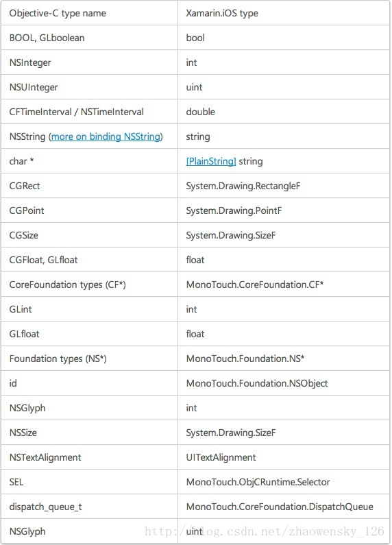The image size is (392, 545).
Task: Click the UITextAlignment cell
Action: tap(284, 457)
